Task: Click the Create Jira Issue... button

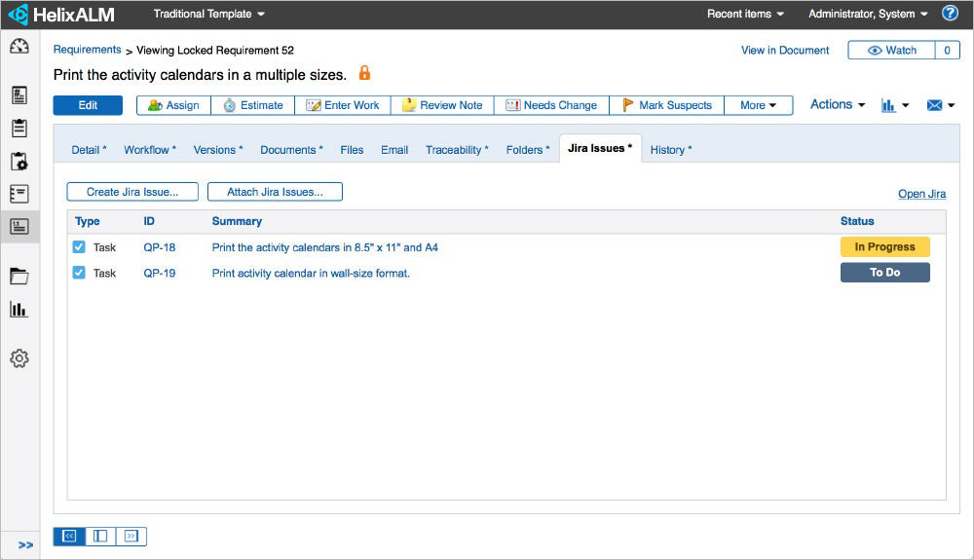Action: (132, 192)
